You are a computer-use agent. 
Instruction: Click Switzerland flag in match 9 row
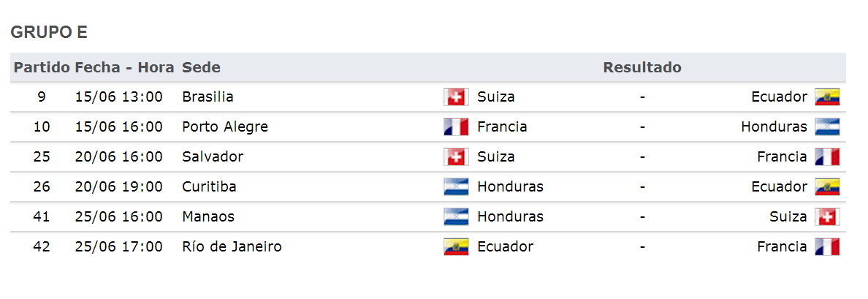point(456,97)
